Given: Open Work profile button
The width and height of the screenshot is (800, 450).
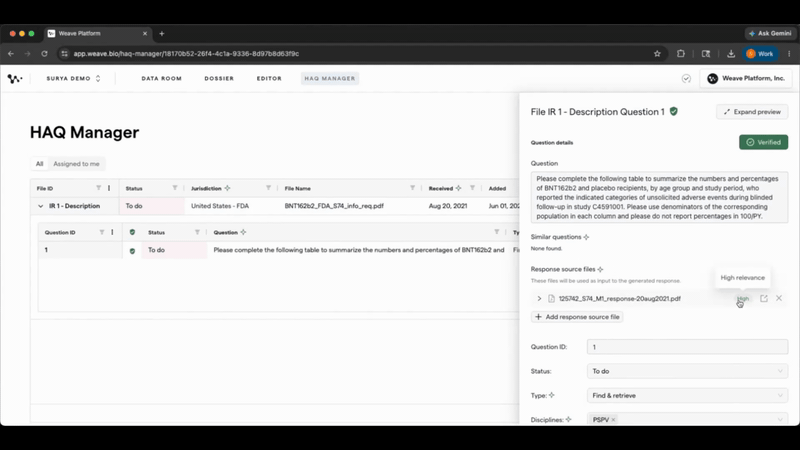Looking at the screenshot, I should click(x=760, y=54).
